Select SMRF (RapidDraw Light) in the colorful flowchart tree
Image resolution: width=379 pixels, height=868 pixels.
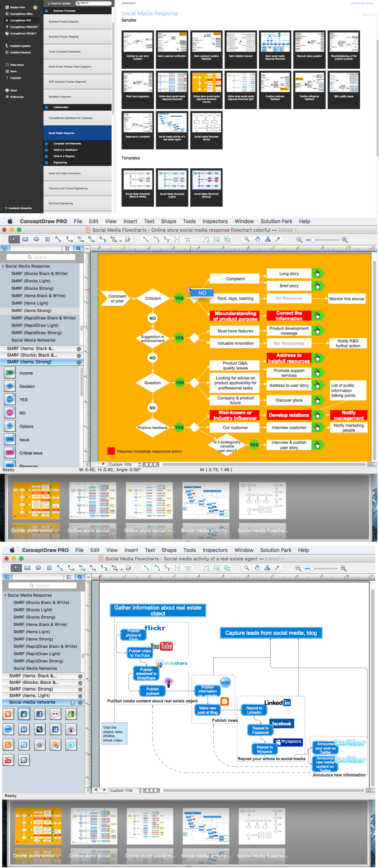(35, 326)
